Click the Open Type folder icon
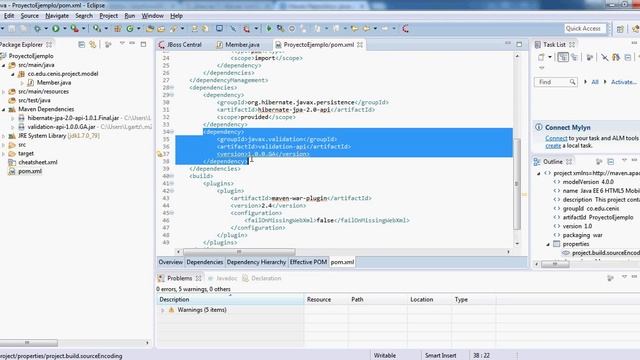Screen dimensions: 640x360 (x=150, y=29)
